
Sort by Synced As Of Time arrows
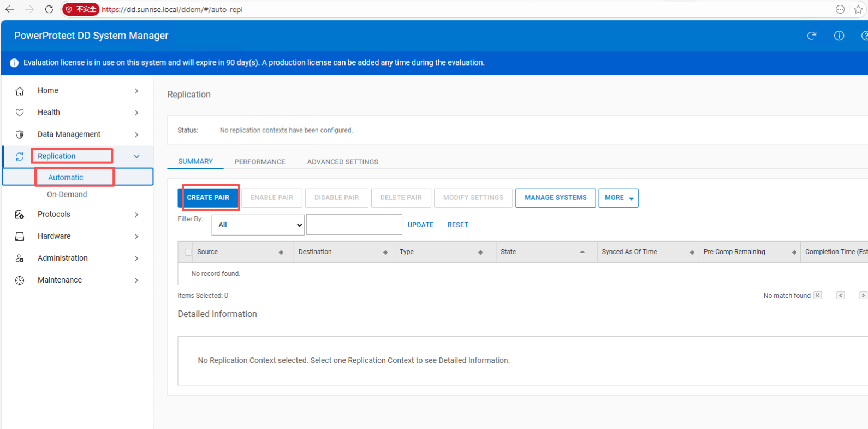click(692, 252)
